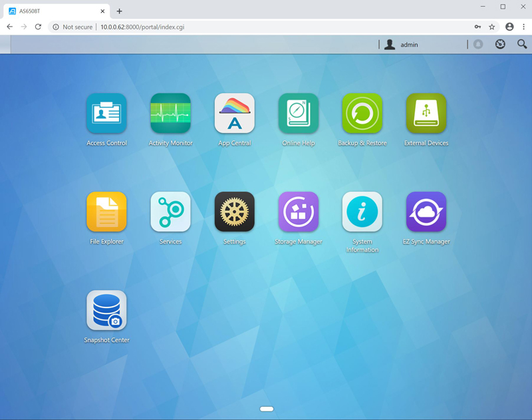Open the Chrome three-dot menu

coord(523,27)
